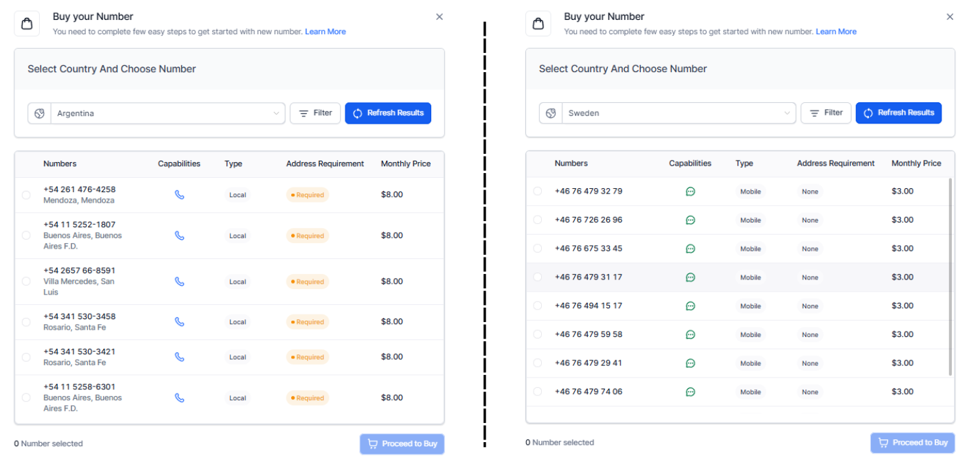Click the SMS capability icon for +46 76 479 32 79
This screenshot has height=460, width=980.
point(690,192)
